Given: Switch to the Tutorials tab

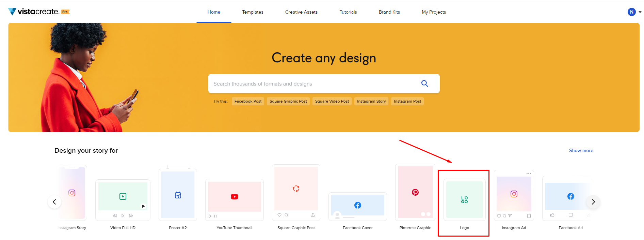Looking at the screenshot, I should [x=348, y=12].
